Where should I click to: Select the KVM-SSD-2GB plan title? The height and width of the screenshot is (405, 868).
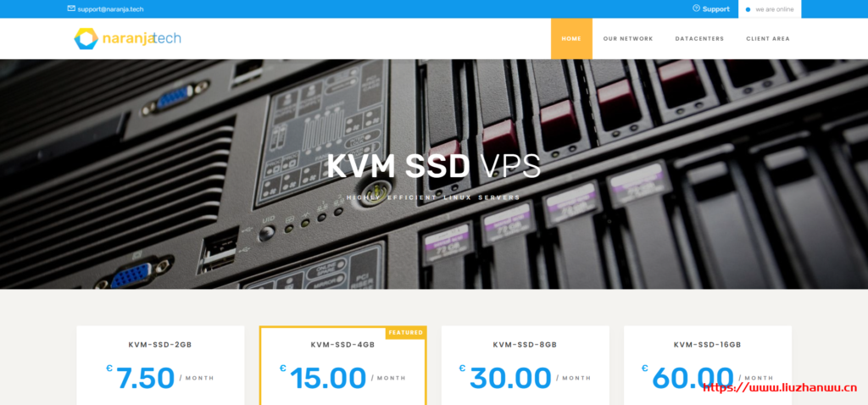160,345
